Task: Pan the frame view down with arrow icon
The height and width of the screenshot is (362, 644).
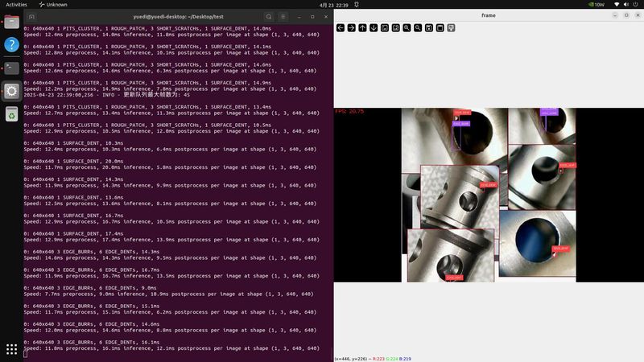Action: pyautogui.click(x=374, y=27)
